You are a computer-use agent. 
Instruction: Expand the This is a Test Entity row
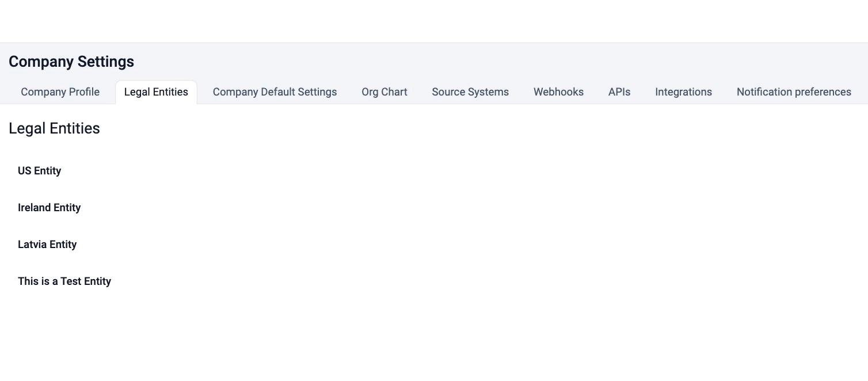(x=64, y=281)
